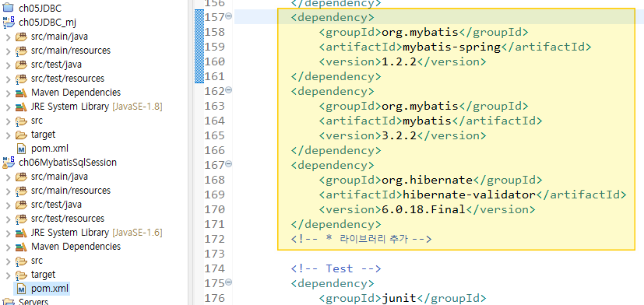Select src/main/resources in ch06MybatisSqlSession
Image resolution: width=644 pixels, height=305 pixels.
coord(71,191)
